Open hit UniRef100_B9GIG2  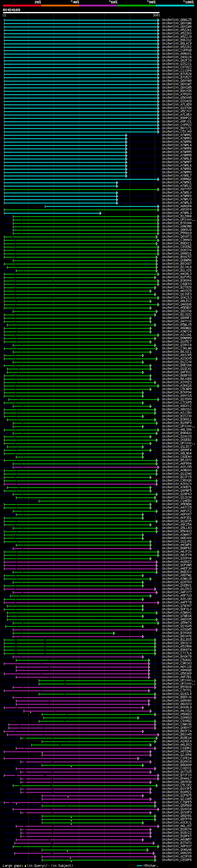pos(177,40)
